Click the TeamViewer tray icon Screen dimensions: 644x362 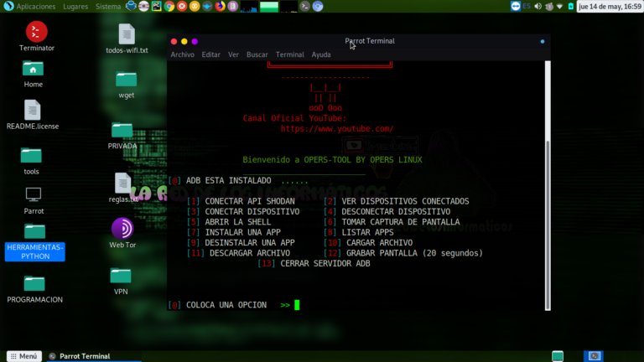coord(516,6)
